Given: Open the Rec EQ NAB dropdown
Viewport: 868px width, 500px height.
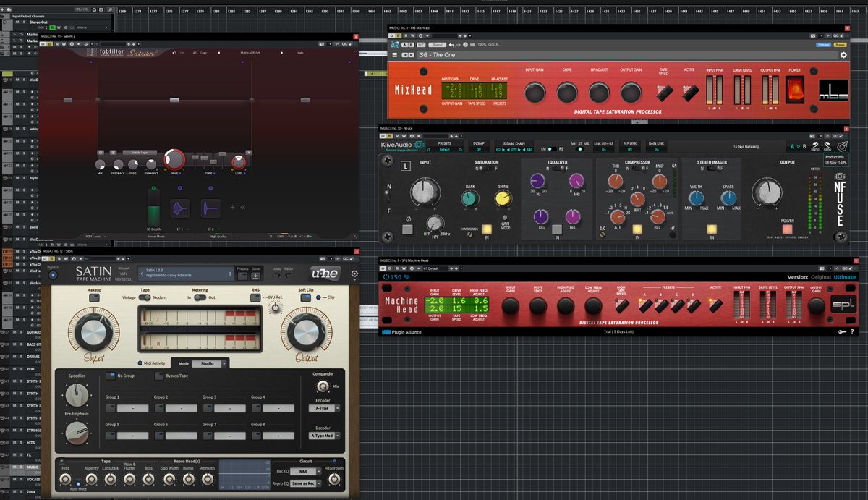Looking at the screenshot, I should click(305, 470).
